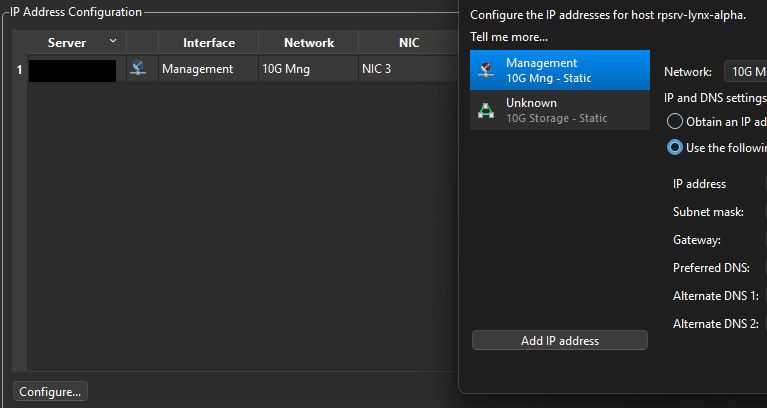Select the 'Use the following' radio option
The width and height of the screenshot is (767, 408).
point(675,147)
